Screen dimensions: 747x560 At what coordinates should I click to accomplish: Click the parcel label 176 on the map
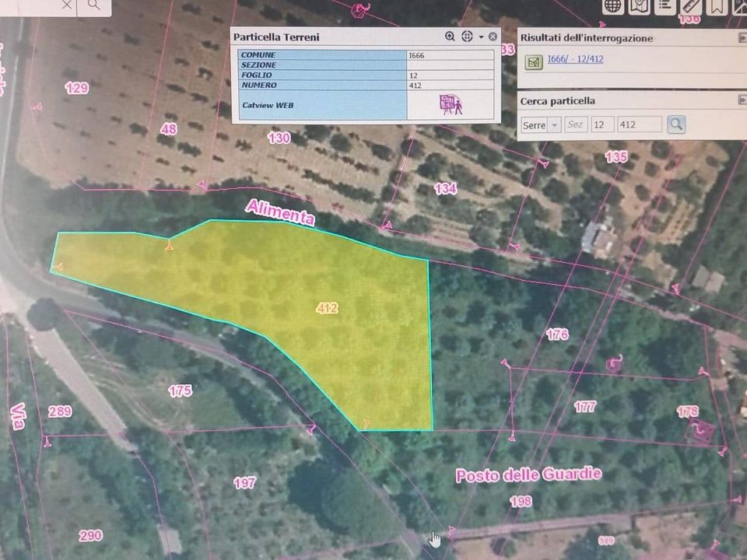(557, 334)
